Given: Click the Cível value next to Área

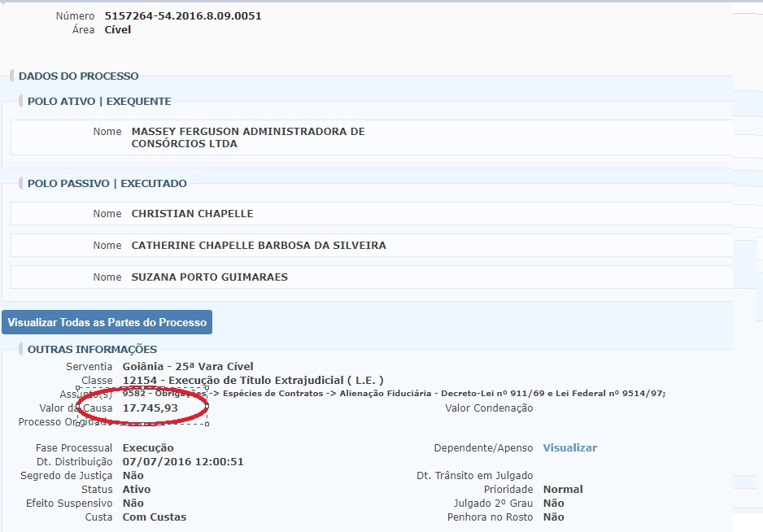Looking at the screenshot, I should click(x=118, y=30).
